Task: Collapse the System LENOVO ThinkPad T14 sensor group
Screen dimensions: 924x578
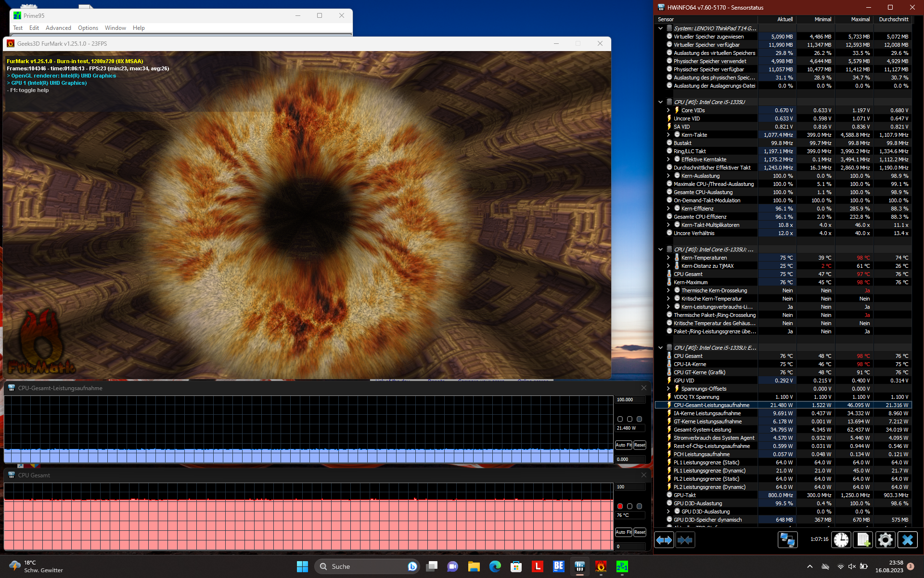Action: tap(661, 28)
